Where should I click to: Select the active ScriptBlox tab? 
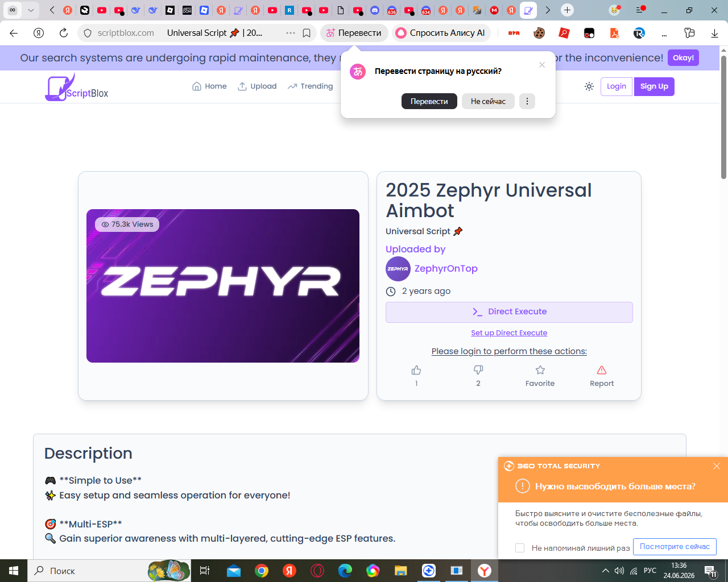tap(528, 10)
